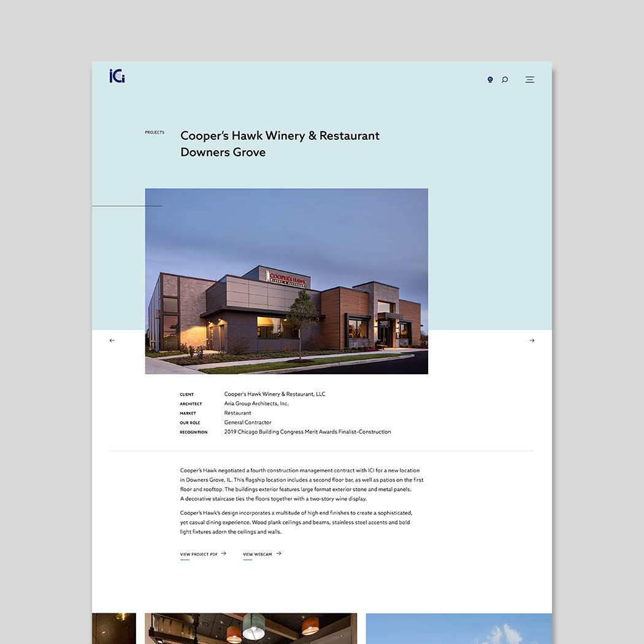Screen dimensions: 644x644
Task: Click arrow beside View Project PDF
Action: pyautogui.click(x=224, y=554)
